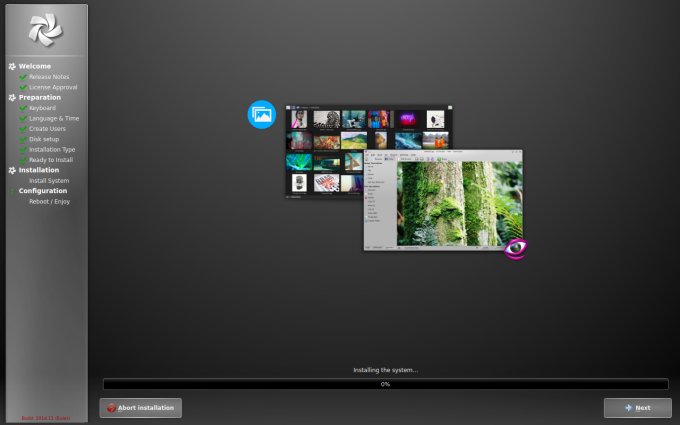Click the arrow icon on the Next button
The width and height of the screenshot is (680, 425).
pyautogui.click(x=628, y=408)
